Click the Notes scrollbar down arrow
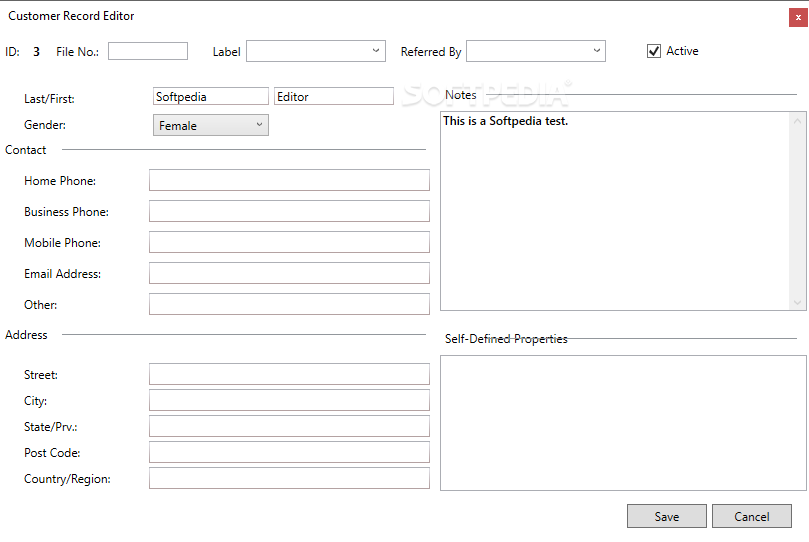This screenshot has width=809, height=542. (797, 302)
